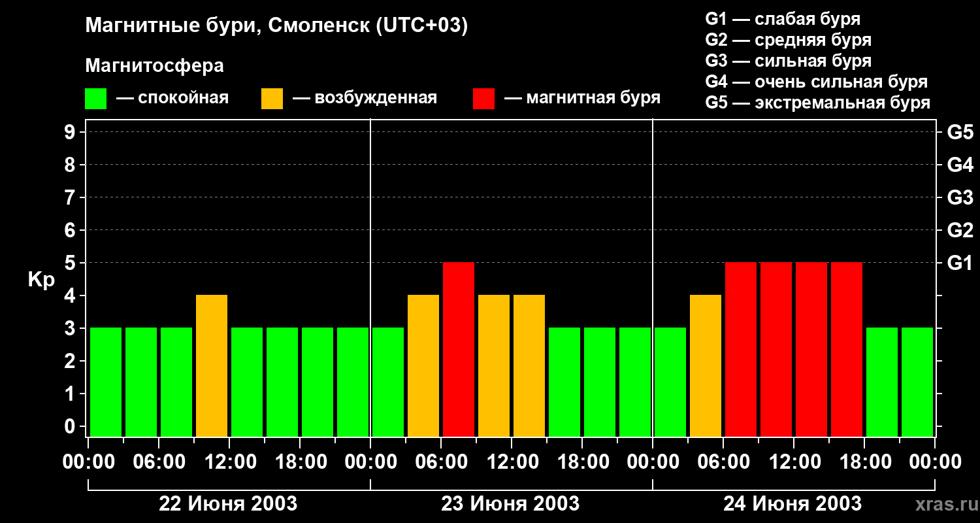Click the red 'магнитная буря' legend swatch

(x=483, y=99)
